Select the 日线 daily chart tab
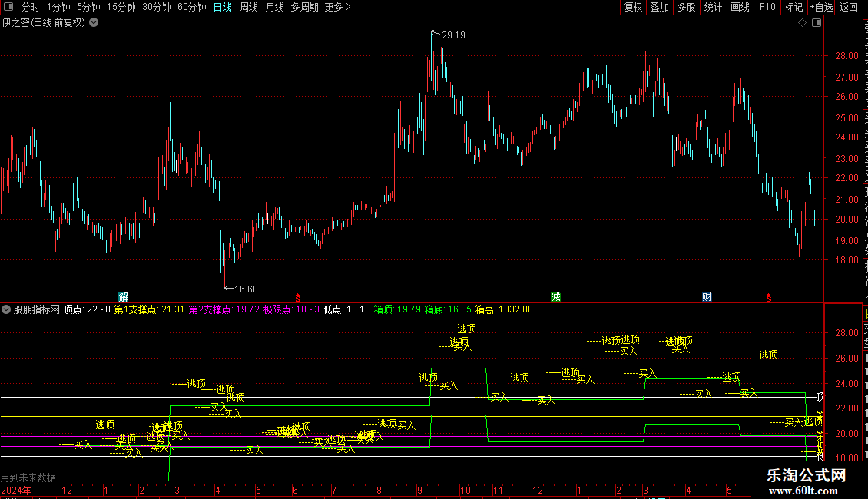 pyautogui.click(x=223, y=7)
